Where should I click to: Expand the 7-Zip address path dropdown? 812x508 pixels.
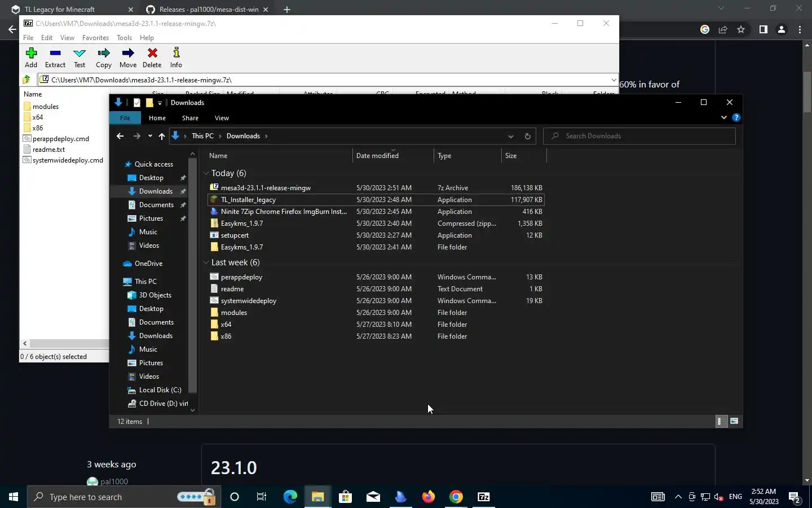614,80
